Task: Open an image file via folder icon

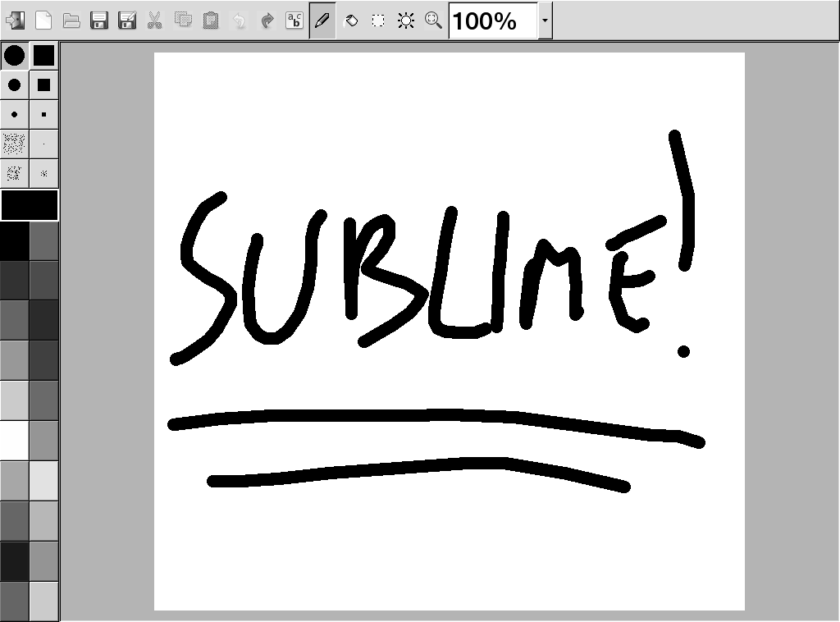Action: 71,21
